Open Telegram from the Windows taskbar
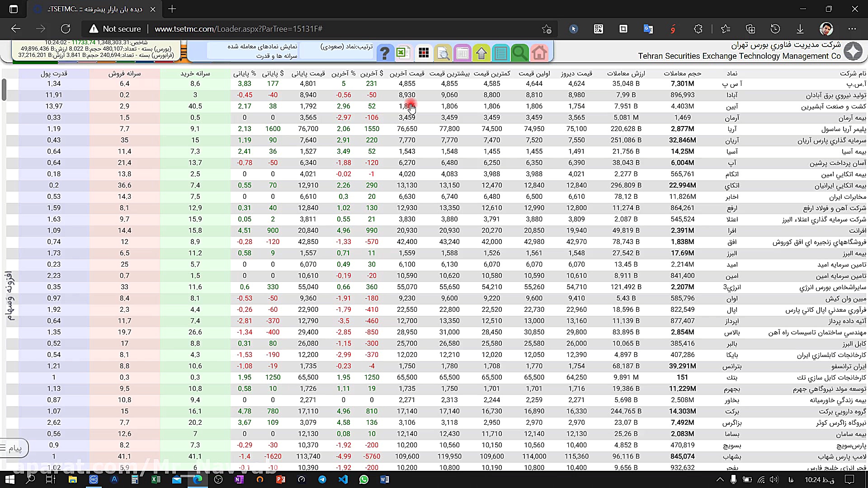This screenshot has width=868, height=488. (322, 479)
